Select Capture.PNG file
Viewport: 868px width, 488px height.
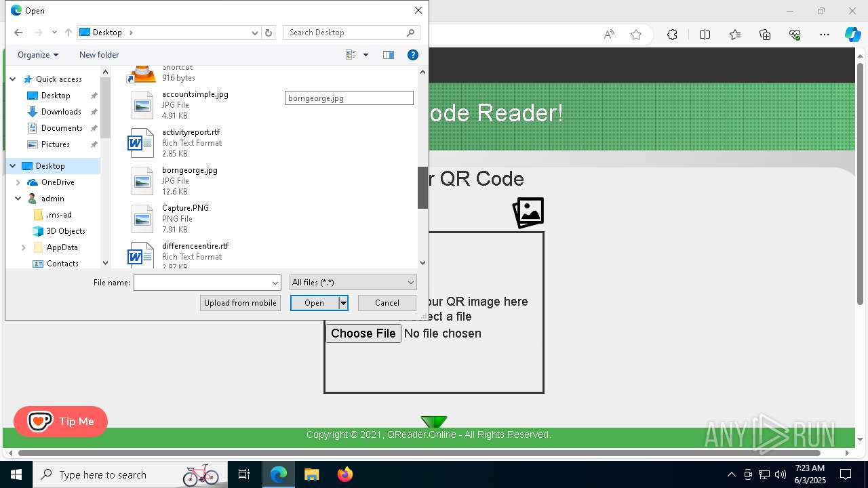click(185, 208)
